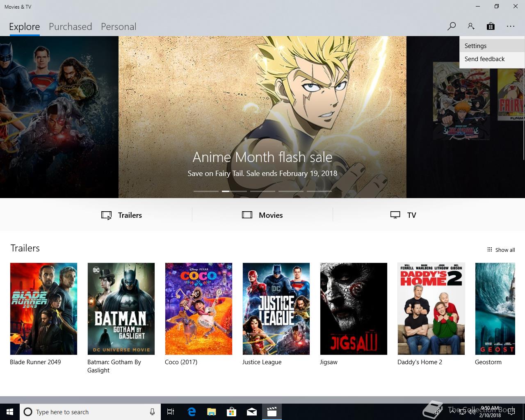
Task: Choose Send feedback in the menu
Action: coord(492,59)
